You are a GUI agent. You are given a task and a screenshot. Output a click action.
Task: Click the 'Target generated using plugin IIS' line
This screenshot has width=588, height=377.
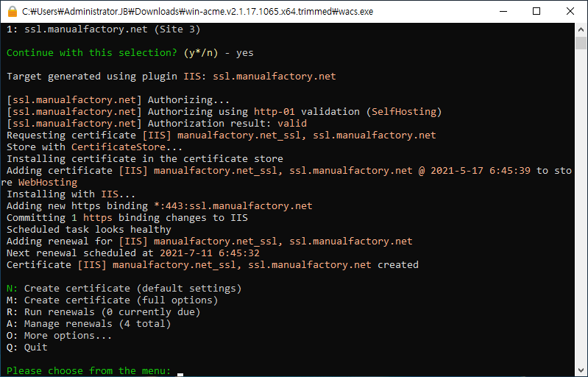point(171,77)
